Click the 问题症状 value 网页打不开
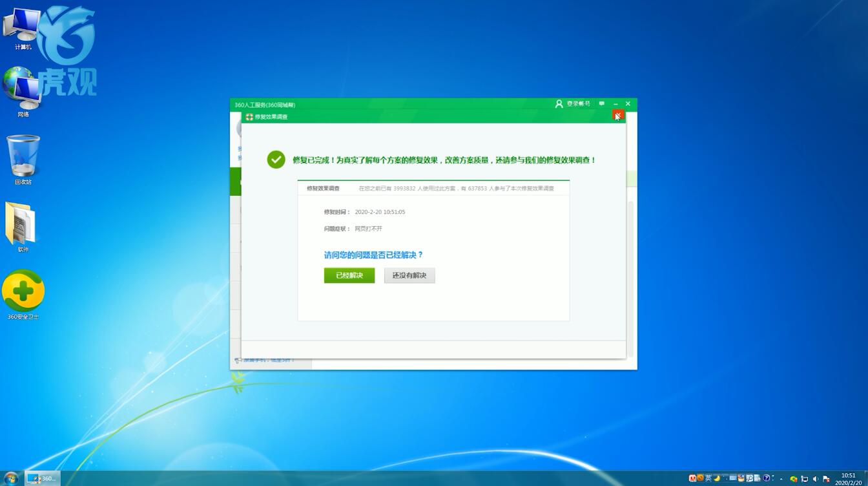The image size is (868, 486). pyautogui.click(x=368, y=229)
